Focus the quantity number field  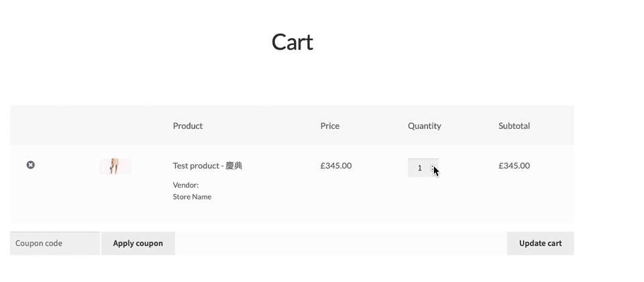coord(419,168)
